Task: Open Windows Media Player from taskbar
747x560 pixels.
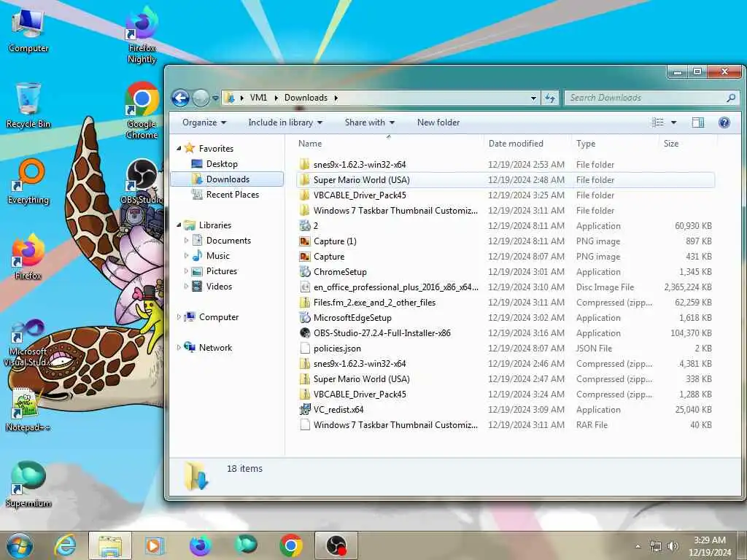Action: tap(154, 545)
